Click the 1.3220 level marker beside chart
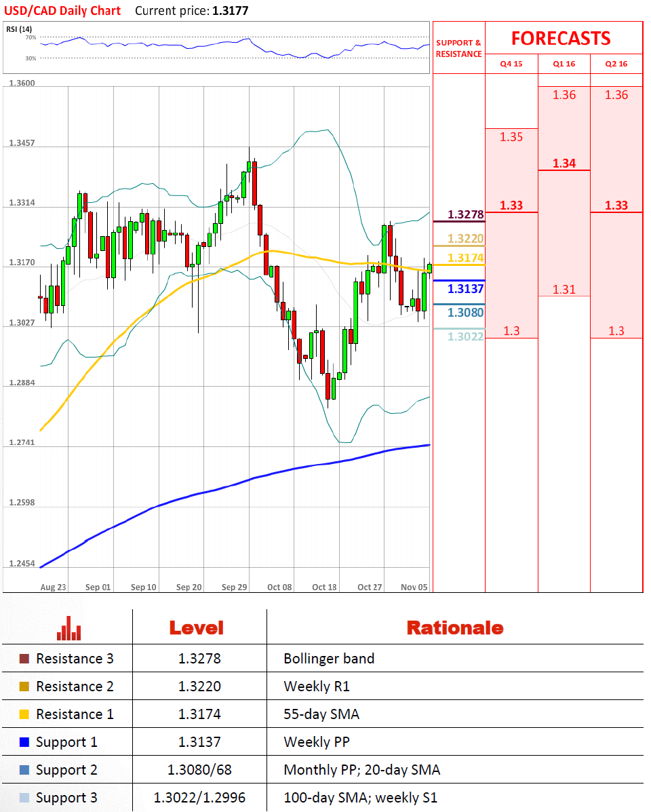The height and width of the screenshot is (812, 651). pyautogui.click(x=465, y=238)
